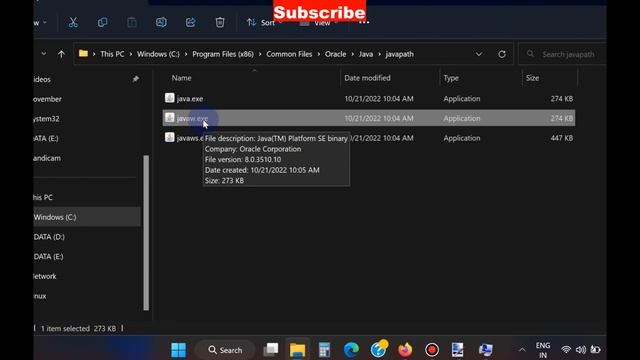Click the Paste clipboard icon
The width and height of the screenshot is (640, 360).
(x=132, y=22)
